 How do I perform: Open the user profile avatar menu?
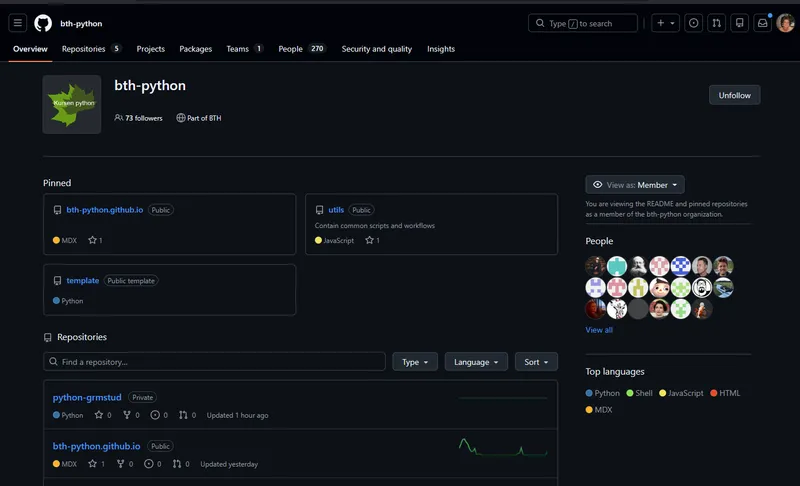[785, 23]
